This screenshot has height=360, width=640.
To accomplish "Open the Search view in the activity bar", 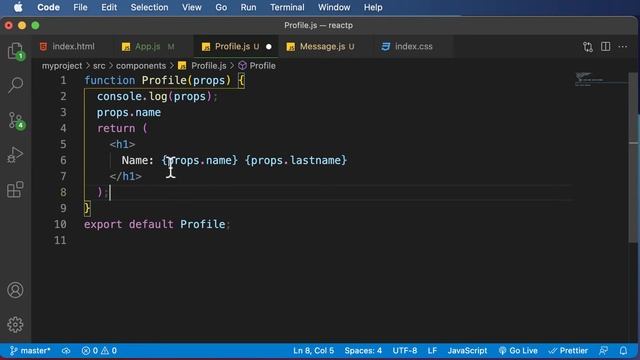I will [x=16, y=85].
